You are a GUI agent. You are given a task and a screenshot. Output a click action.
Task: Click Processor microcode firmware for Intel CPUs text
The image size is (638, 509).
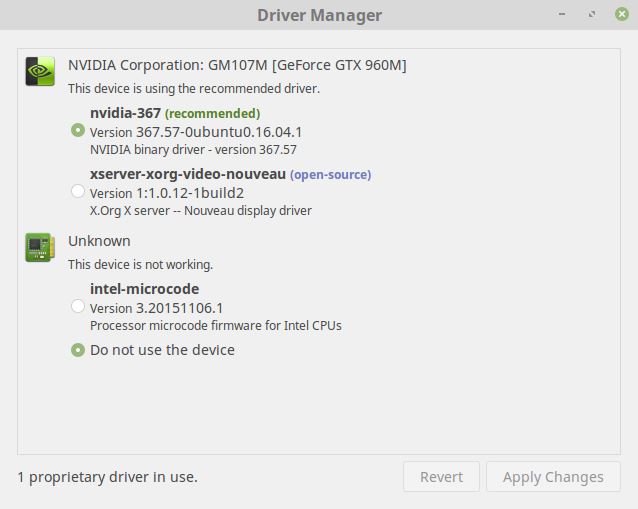216,325
